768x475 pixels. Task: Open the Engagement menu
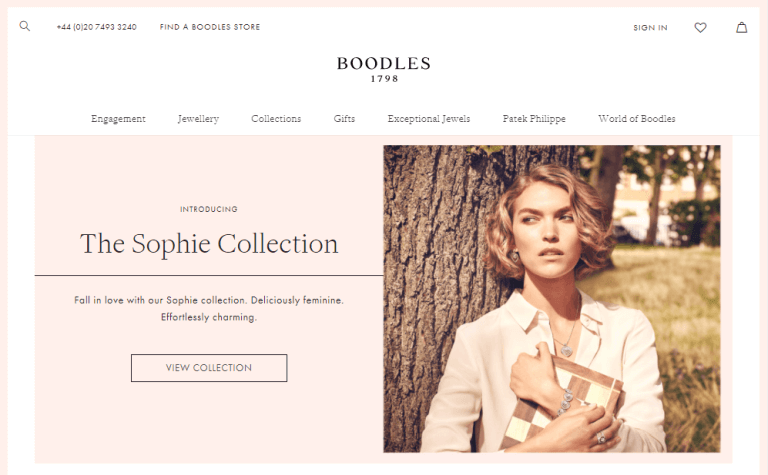pyautogui.click(x=118, y=119)
